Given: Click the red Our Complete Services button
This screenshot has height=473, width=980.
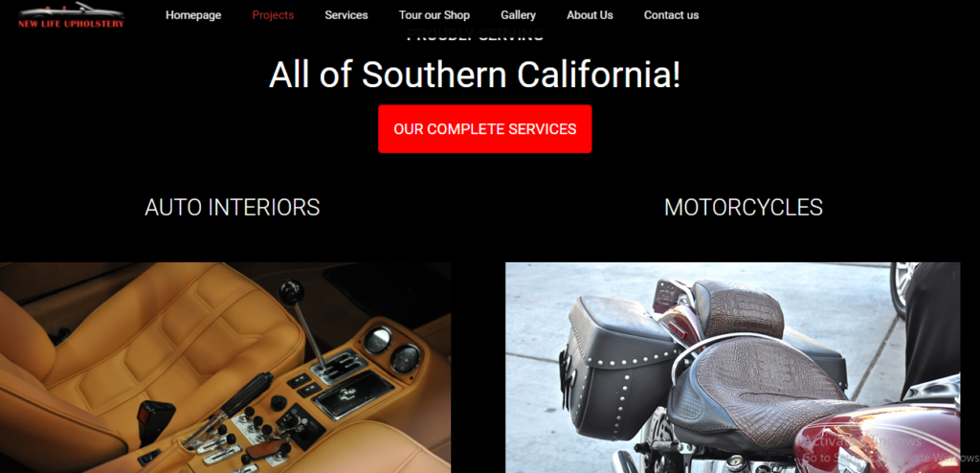Looking at the screenshot, I should (x=485, y=129).
